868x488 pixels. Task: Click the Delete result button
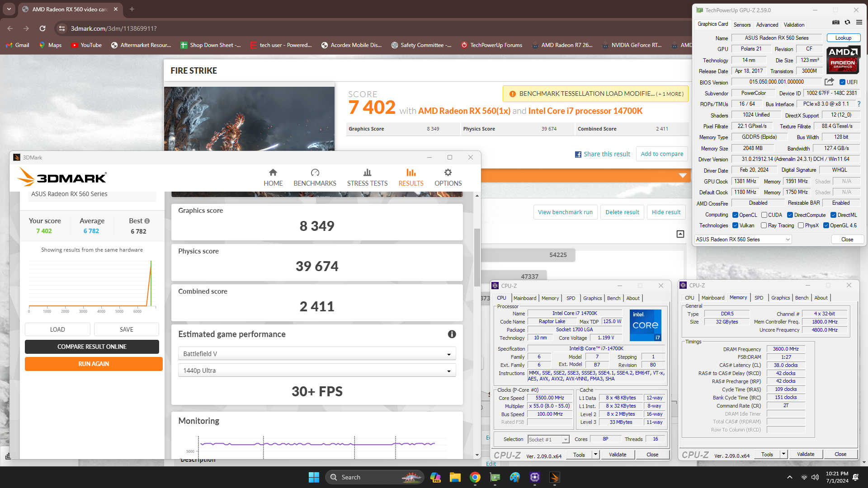click(622, 212)
